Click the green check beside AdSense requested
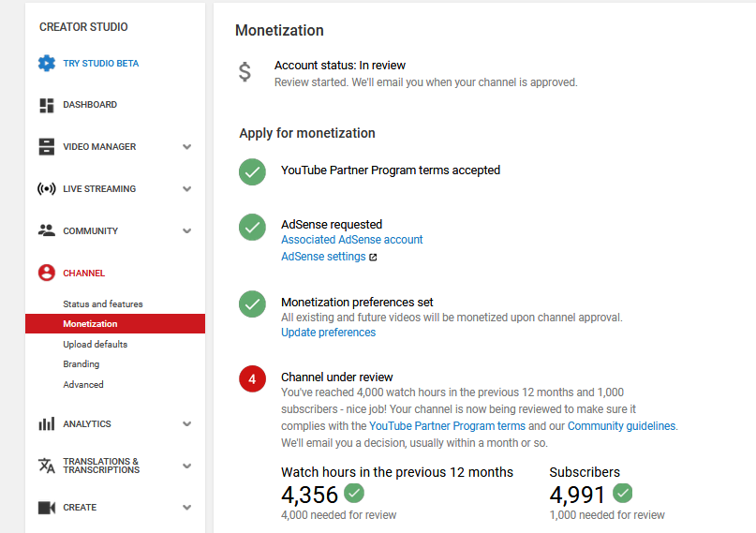The width and height of the screenshot is (756, 533). click(x=252, y=227)
